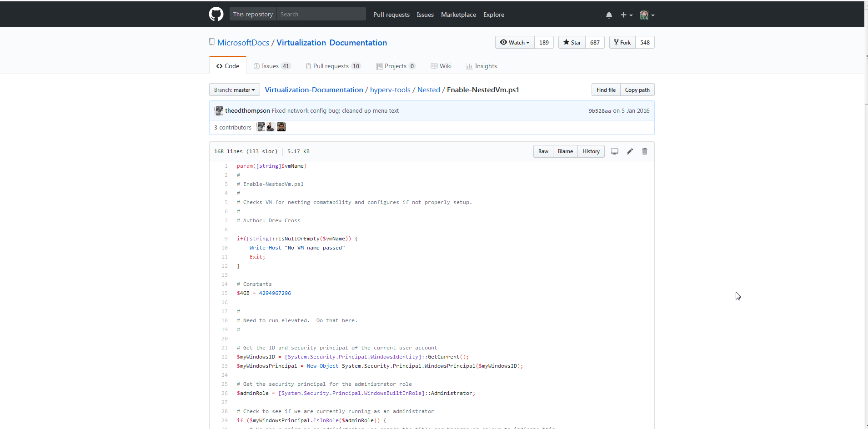Focus the repository Search field

[321, 14]
